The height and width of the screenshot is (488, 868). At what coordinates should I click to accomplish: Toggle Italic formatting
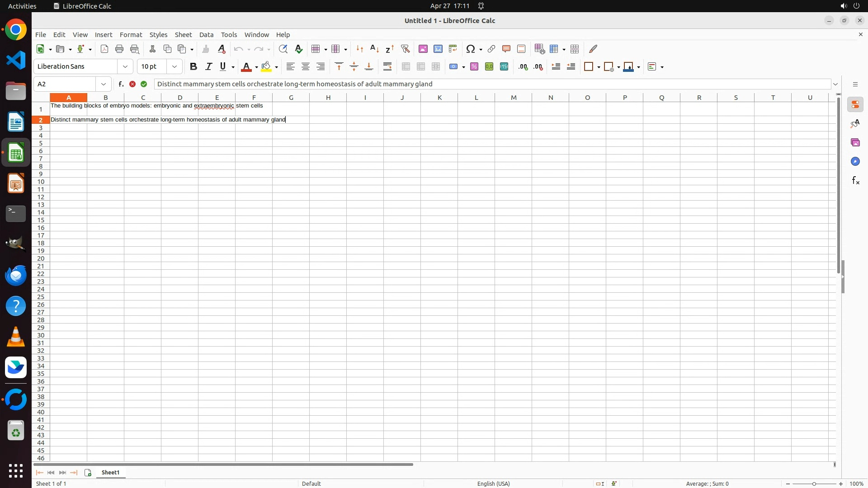click(208, 67)
